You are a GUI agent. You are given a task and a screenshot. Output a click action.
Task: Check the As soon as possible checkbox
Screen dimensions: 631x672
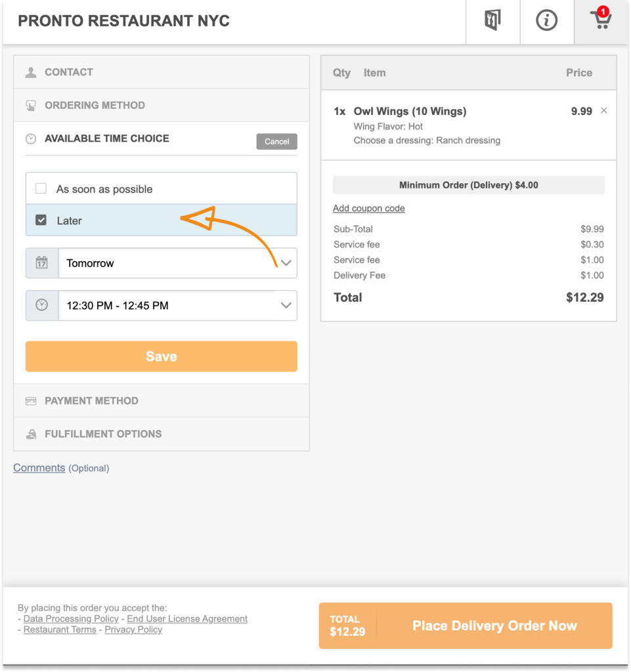point(41,189)
